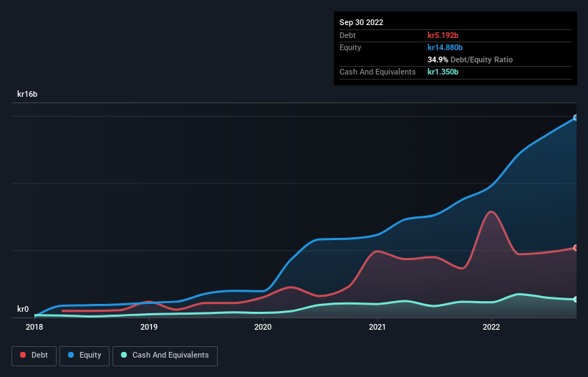Click the kr14.880b equity value
The height and width of the screenshot is (377, 588).
[x=445, y=47]
